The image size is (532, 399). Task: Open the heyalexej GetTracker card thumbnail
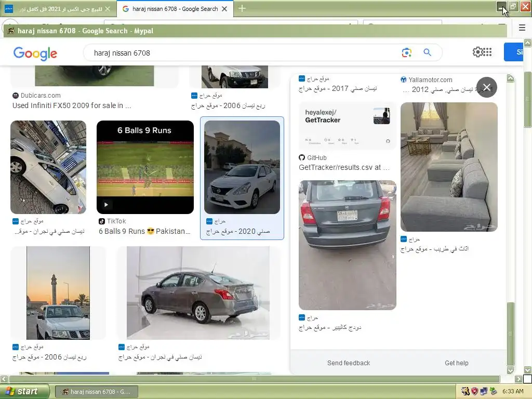(x=347, y=126)
